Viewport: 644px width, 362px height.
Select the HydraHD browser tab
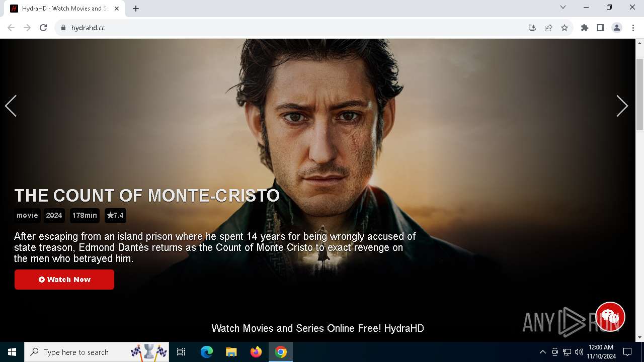click(65, 9)
